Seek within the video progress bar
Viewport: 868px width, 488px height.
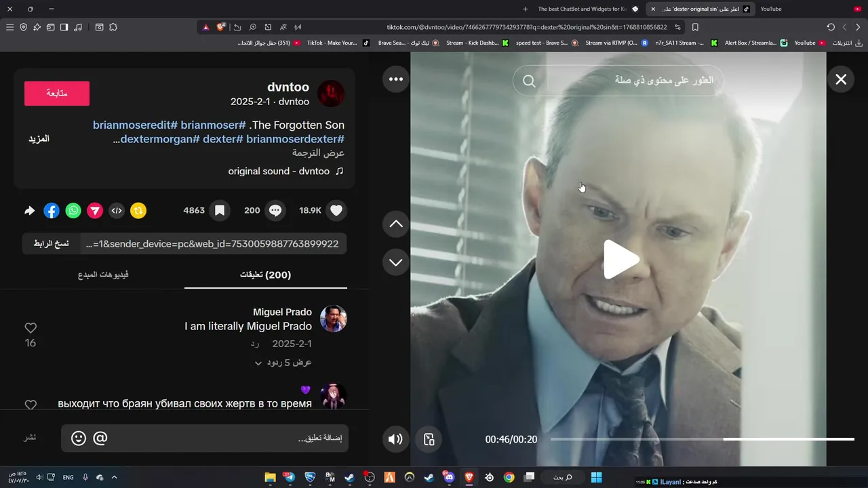tap(702, 439)
